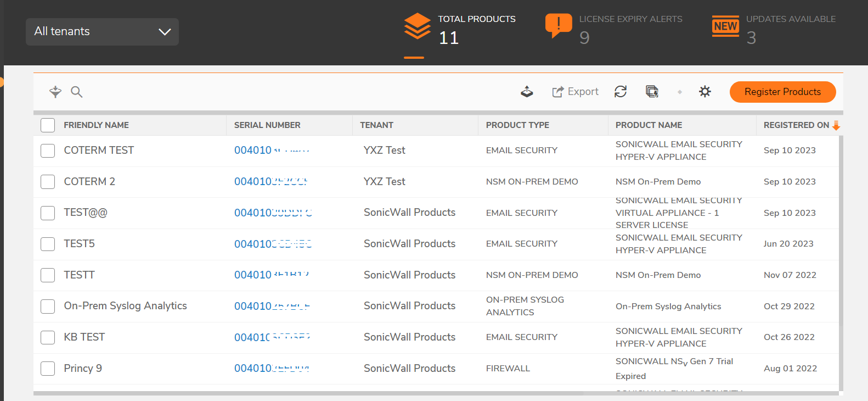The height and width of the screenshot is (401, 868).
Task: Check the TEST5 row checkbox
Action: [48, 244]
